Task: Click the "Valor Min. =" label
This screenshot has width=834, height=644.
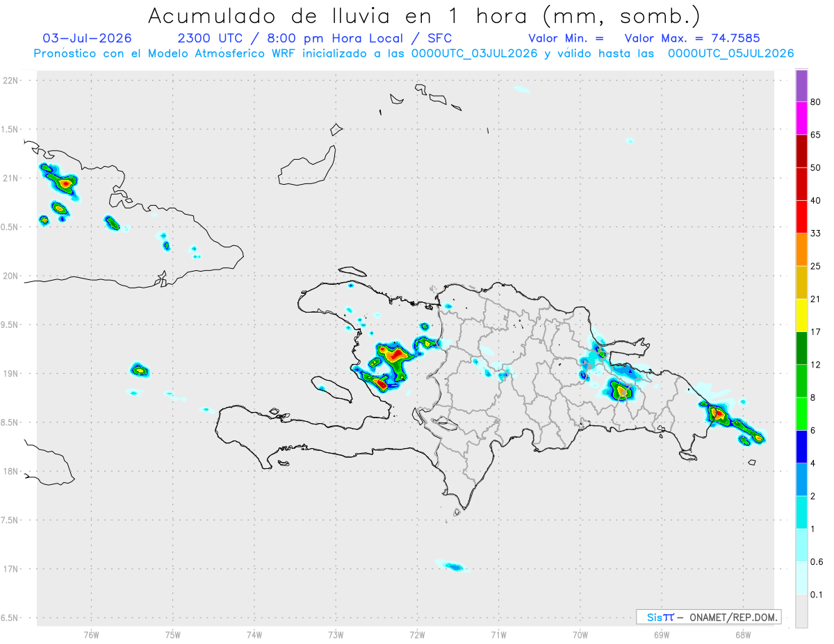Action: pos(566,38)
